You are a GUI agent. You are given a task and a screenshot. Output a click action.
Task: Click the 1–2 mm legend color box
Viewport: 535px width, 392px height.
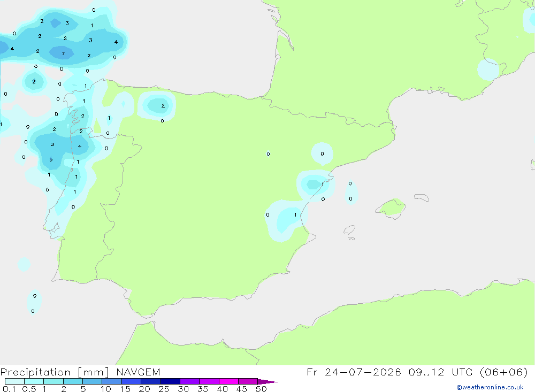(x=53, y=381)
